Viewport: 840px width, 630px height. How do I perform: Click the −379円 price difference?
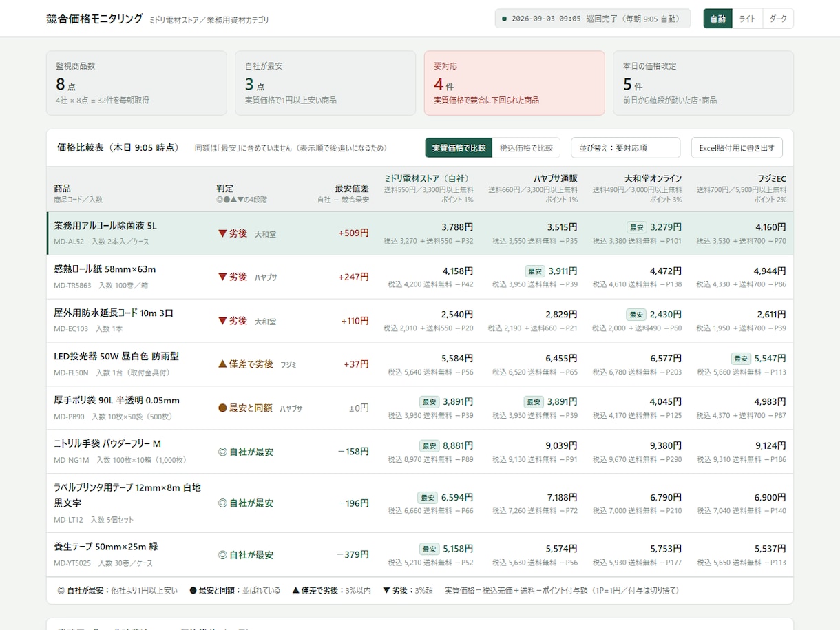pos(353,554)
